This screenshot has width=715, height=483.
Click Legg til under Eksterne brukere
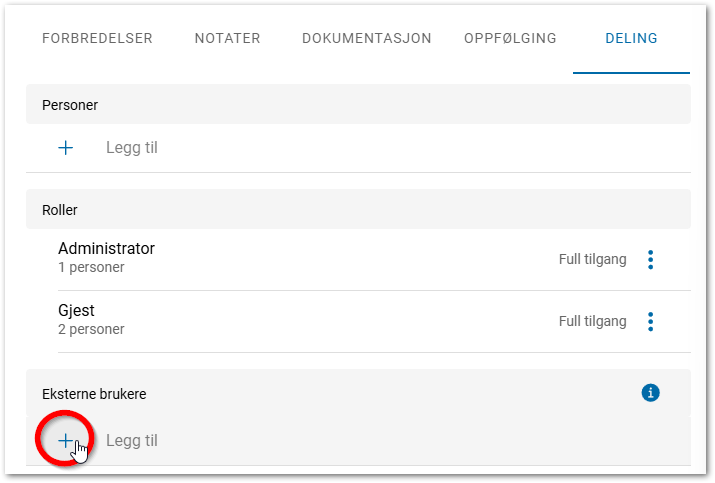coord(132,441)
